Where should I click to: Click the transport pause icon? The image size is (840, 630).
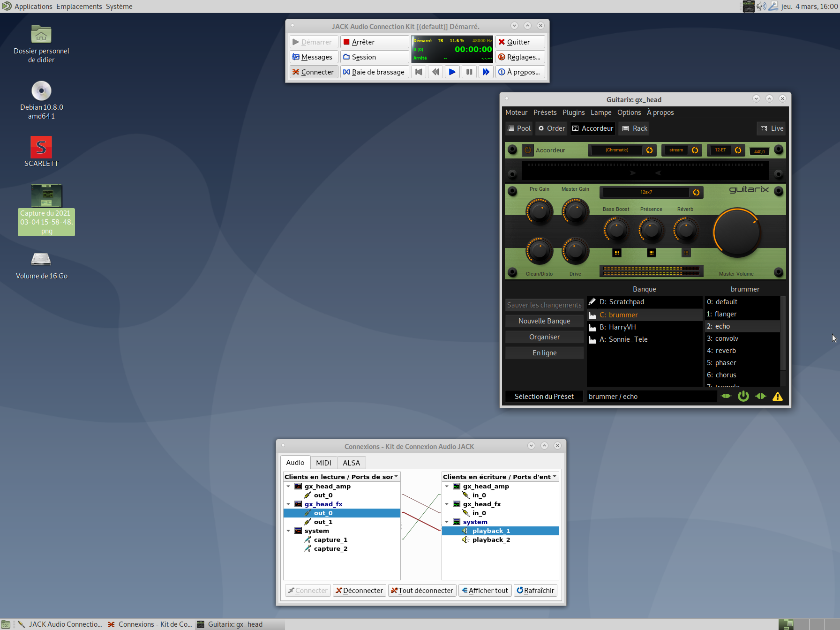469,72
